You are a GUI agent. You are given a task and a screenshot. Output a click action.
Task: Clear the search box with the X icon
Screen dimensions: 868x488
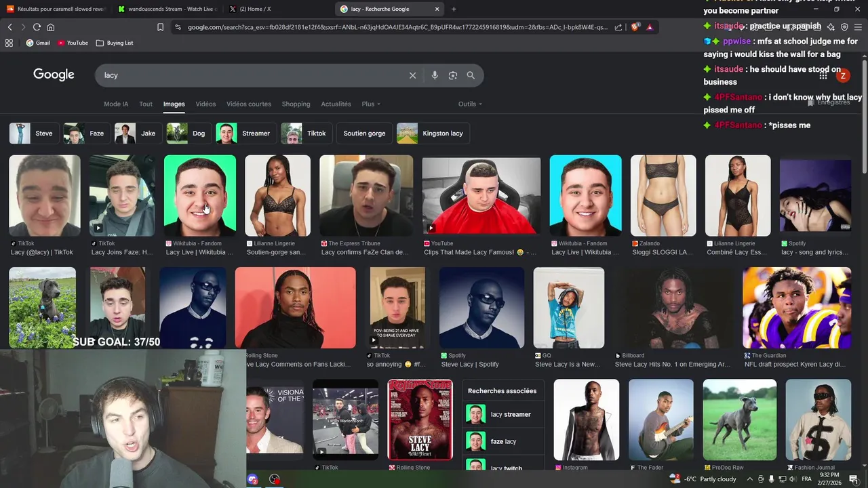click(x=412, y=75)
